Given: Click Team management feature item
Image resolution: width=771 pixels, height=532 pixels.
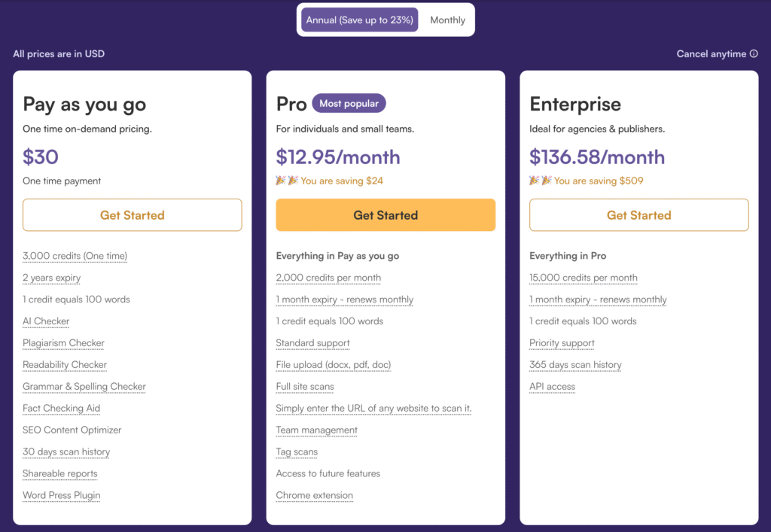Looking at the screenshot, I should click(317, 430).
